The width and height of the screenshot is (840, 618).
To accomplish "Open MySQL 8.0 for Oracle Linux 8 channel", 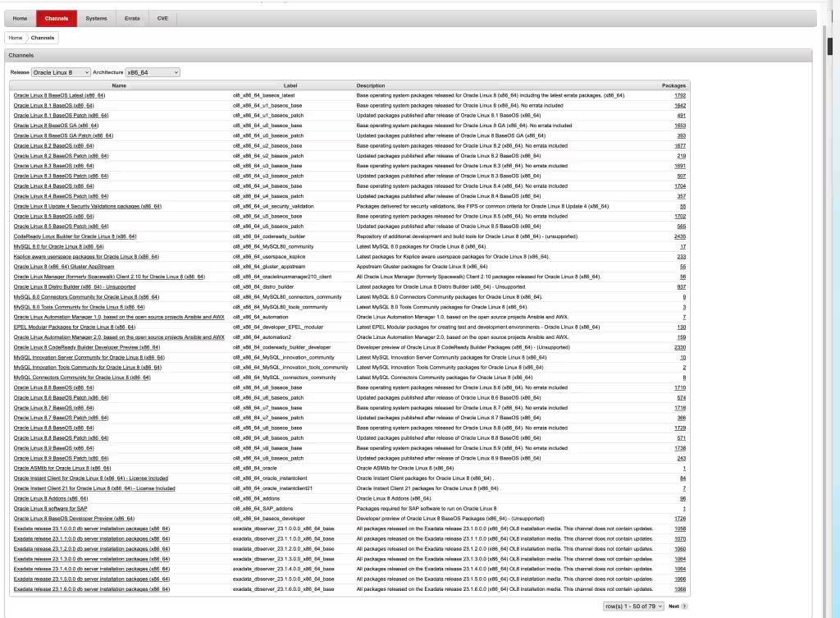I will click(x=58, y=246).
